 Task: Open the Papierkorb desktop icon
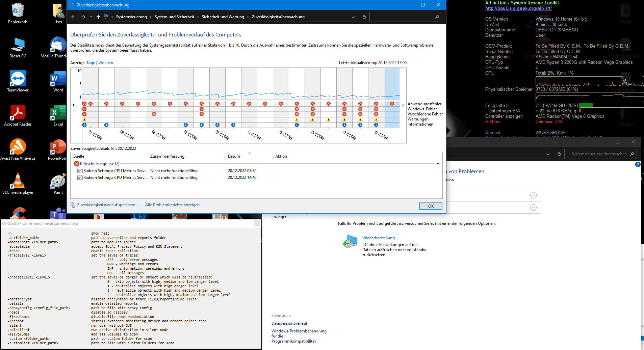click(x=18, y=14)
